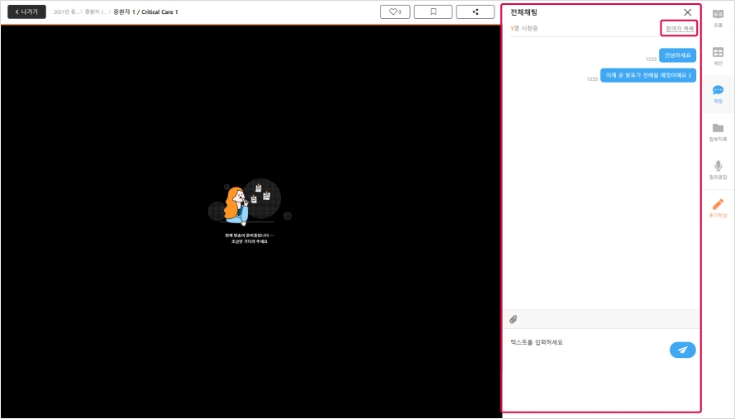Open the book icon tab in sidebar
Screen dimensions: 735x419
718,18
